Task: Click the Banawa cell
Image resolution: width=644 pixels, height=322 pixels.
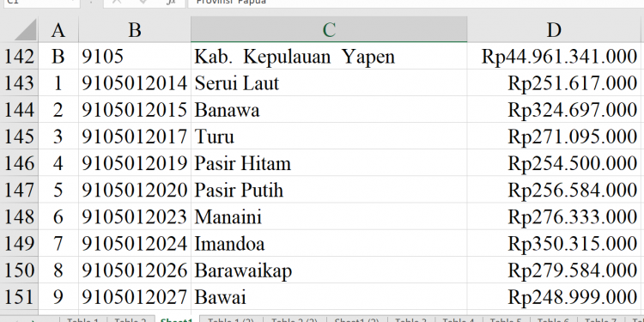Action: [x=329, y=109]
